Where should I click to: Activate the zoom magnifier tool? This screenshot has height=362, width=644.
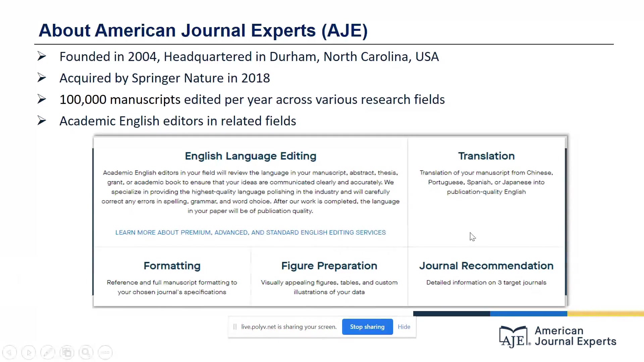tap(86, 352)
